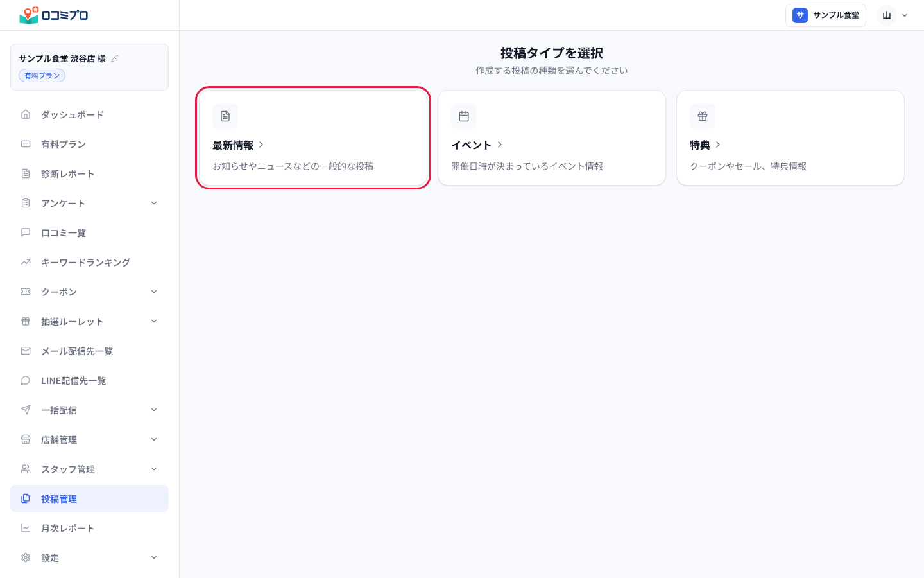Select 月次レポート in the sidebar
The height and width of the screenshot is (578, 924).
click(89, 528)
